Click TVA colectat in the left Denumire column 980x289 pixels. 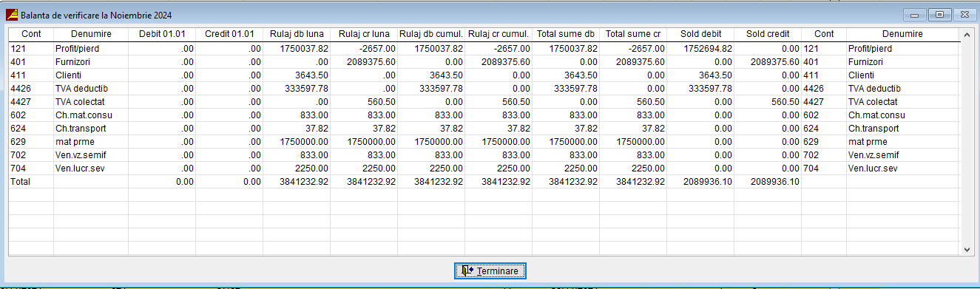(80, 102)
